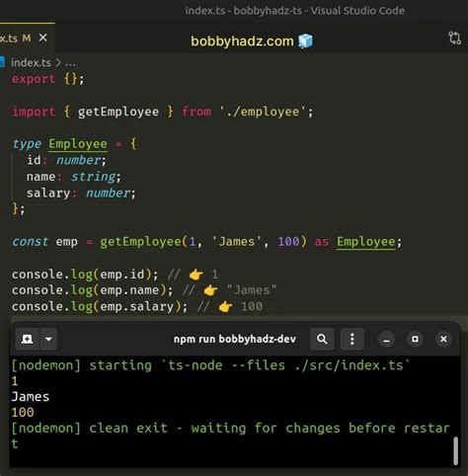Viewport: 468px width, 476px height.
Task: Click the TypeScript file icon in breadcrumb
Action: pos(2,62)
